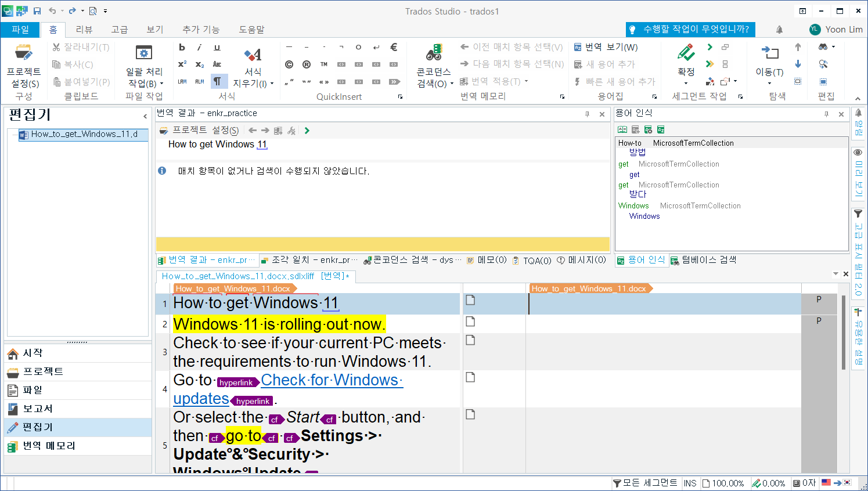Click the Go To navigation icon

pos(769,53)
